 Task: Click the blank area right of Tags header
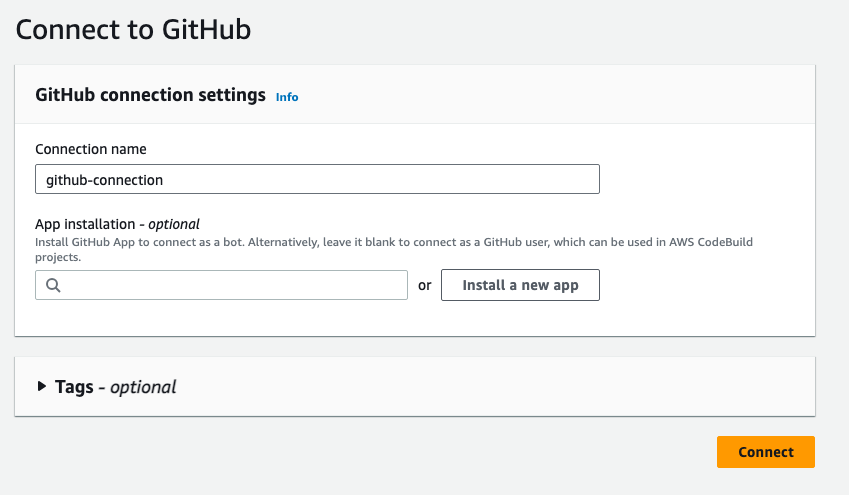coord(500,386)
